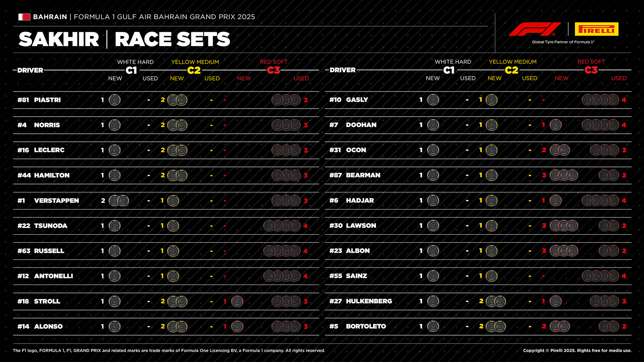Click the Pirelli 2025 copyright notice
The image size is (644, 362).
click(577, 351)
